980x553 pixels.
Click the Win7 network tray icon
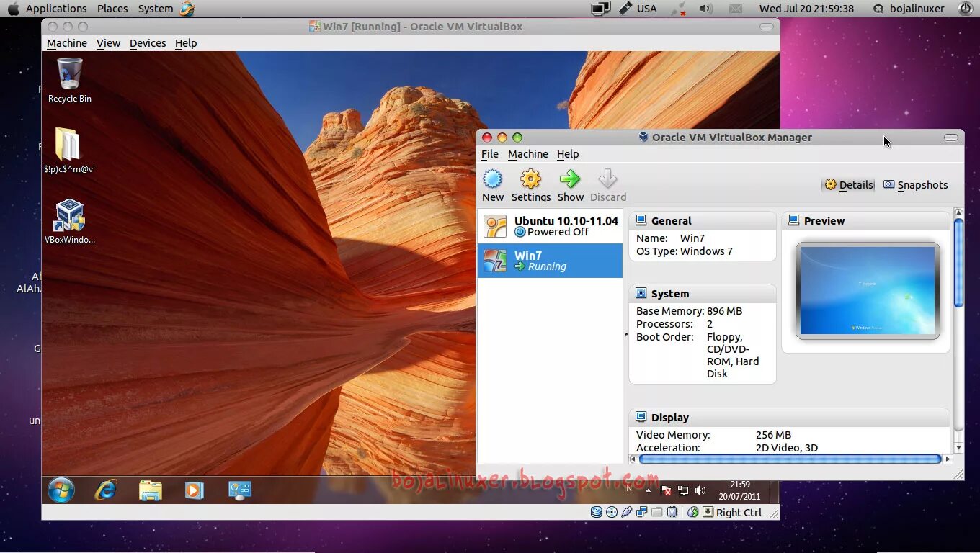click(x=682, y=490)
